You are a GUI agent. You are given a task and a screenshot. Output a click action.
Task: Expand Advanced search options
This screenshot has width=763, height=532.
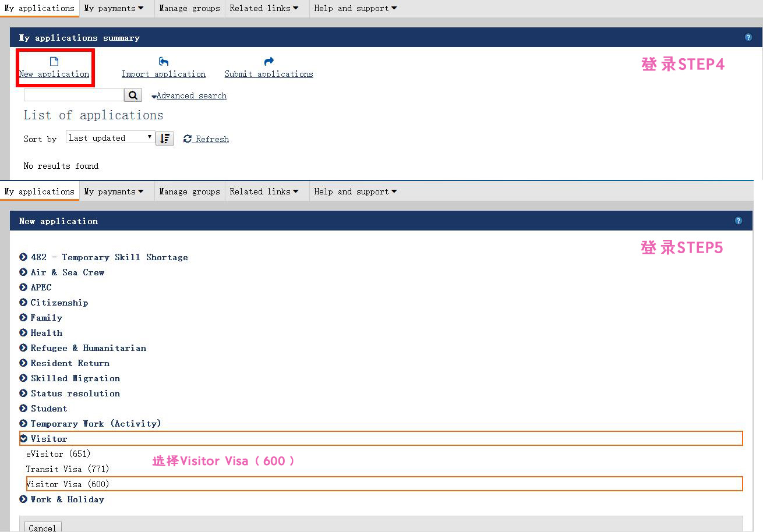pos(189,96)
